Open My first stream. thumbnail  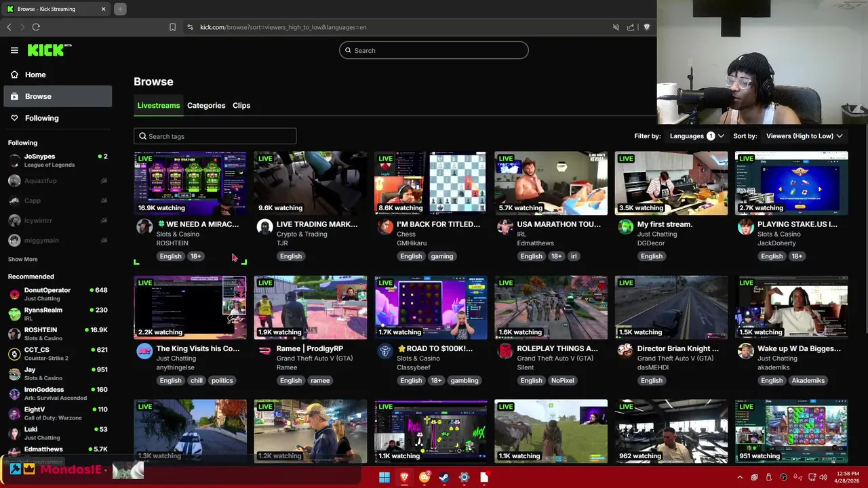pyautogui.click(x=671, y=184)
